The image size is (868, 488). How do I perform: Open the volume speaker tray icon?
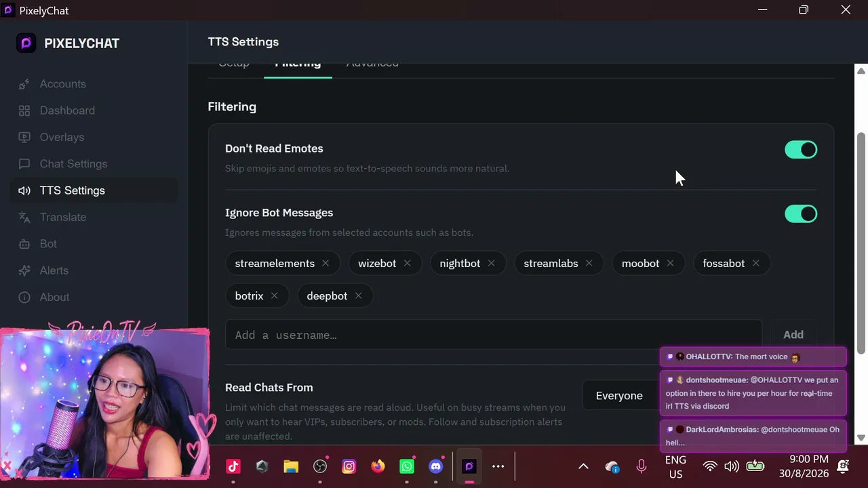[732, 466]
